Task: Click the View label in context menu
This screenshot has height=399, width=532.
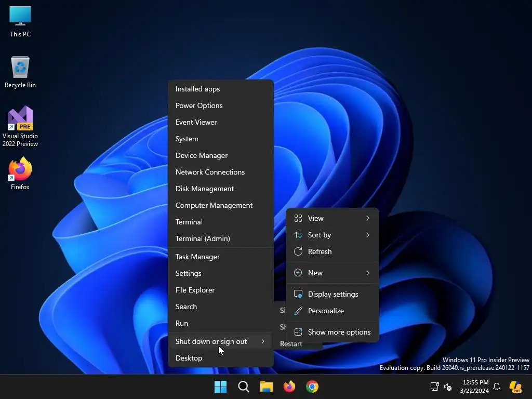Action: pyautogui.click(x=315, y=218)
